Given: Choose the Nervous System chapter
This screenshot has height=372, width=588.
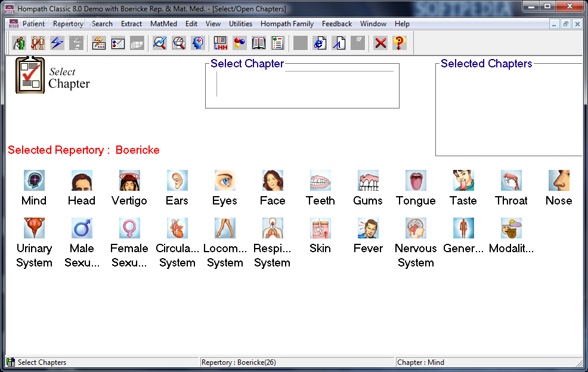Looking at the screenshot, I should [416, 228].
